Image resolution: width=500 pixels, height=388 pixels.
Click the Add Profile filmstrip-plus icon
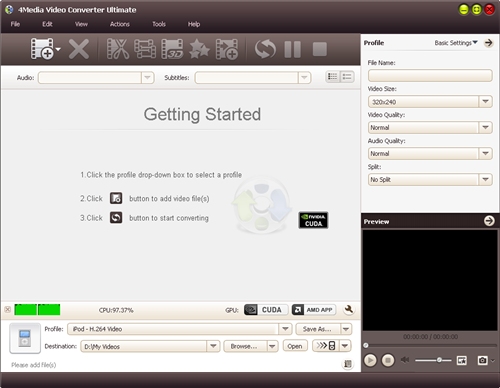[227, 49]
